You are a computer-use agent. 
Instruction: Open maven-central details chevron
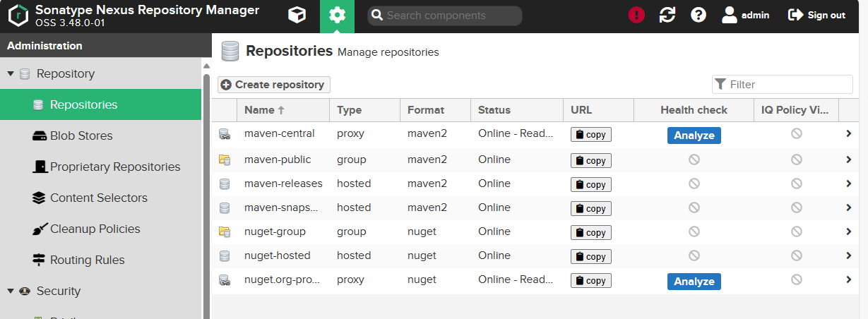(849, 133)
